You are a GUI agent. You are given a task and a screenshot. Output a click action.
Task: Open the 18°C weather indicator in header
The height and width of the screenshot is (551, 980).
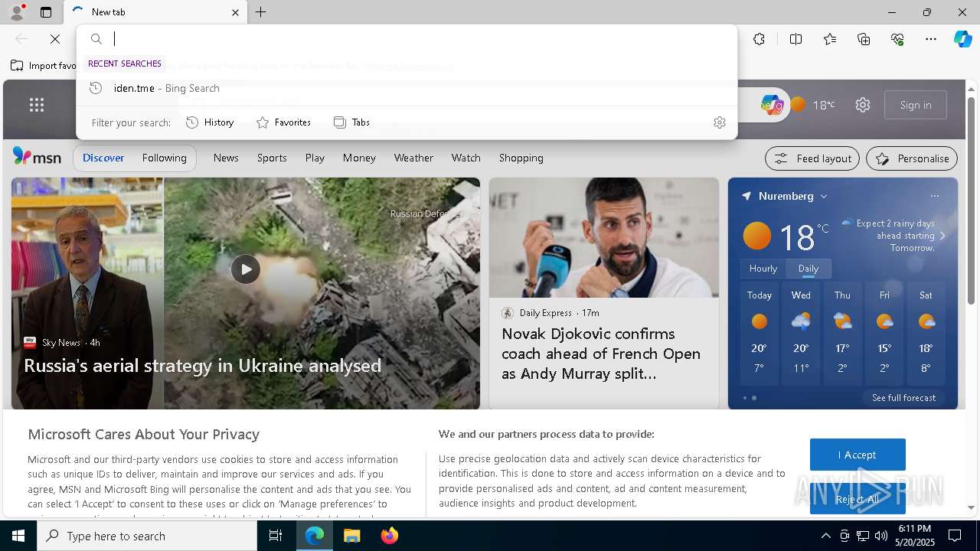813,105
